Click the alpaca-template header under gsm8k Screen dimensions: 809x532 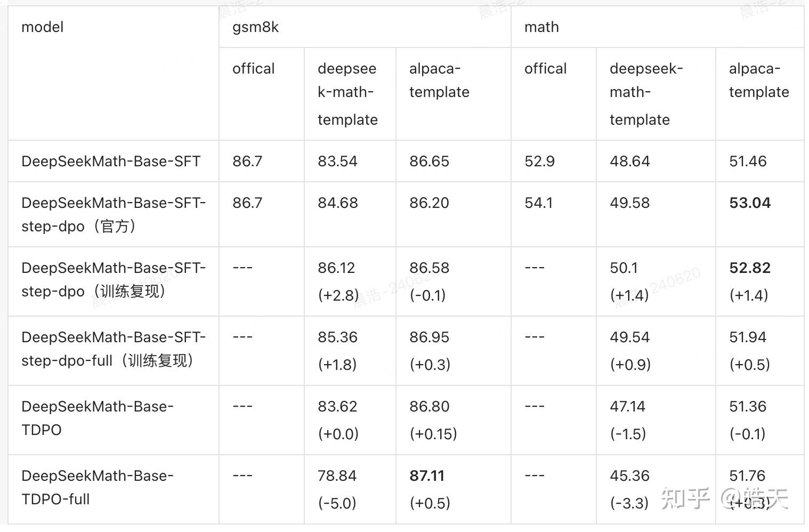pyautogui.click(x=439, y=80)
